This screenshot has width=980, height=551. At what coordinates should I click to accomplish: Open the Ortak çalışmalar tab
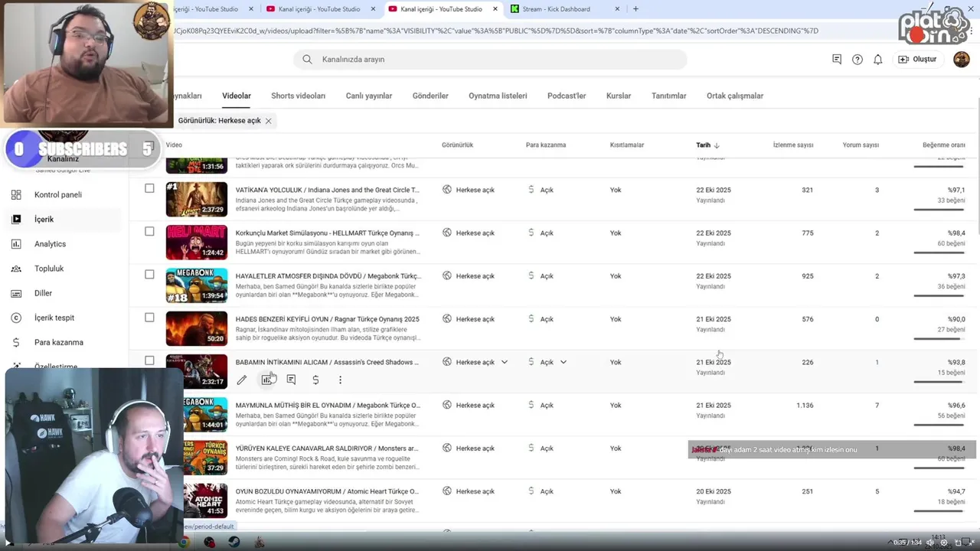pos(735,96)
